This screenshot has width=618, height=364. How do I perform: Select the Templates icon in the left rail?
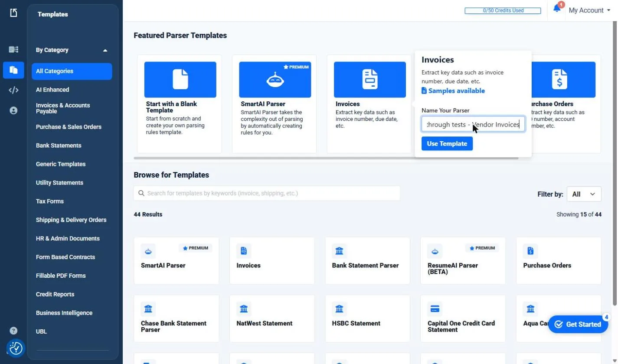(13, 70)
